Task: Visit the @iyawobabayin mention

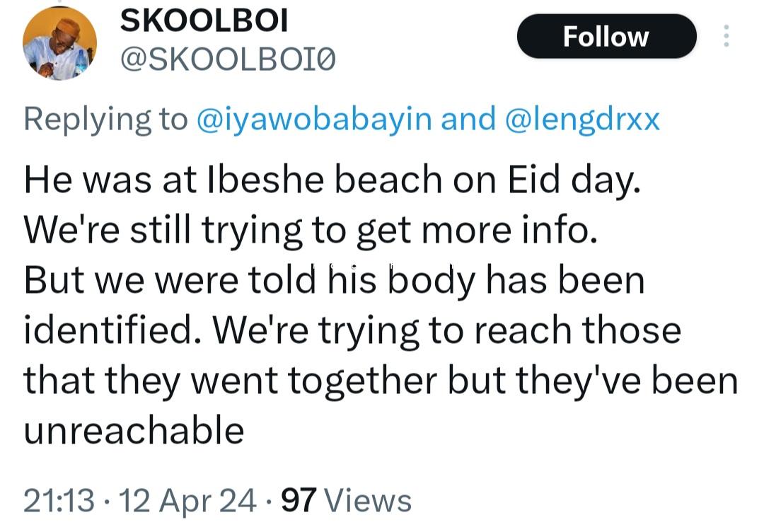Action: (x=312, y=120)
